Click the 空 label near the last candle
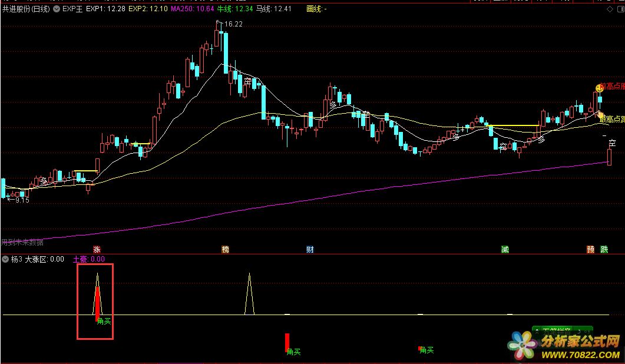 612,143
